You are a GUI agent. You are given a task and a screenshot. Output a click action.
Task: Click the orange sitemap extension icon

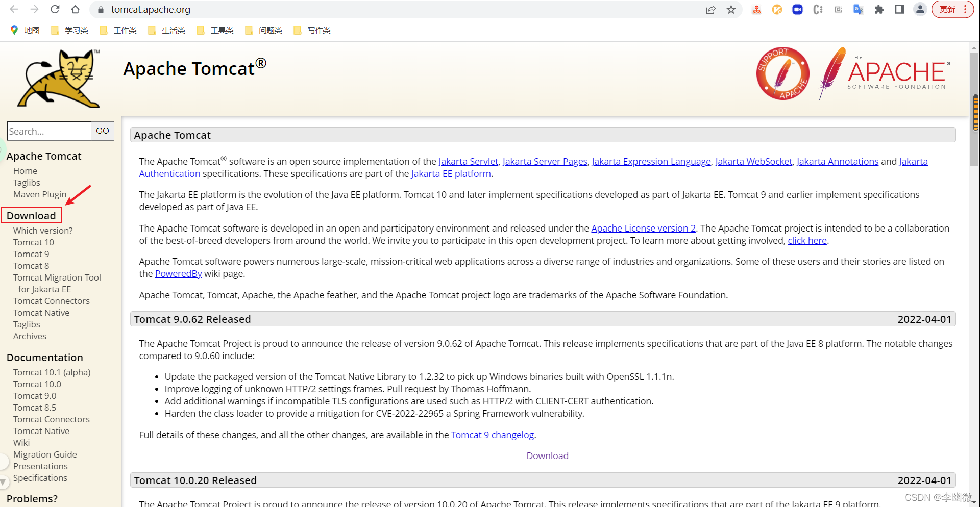(x=756, y=10)
